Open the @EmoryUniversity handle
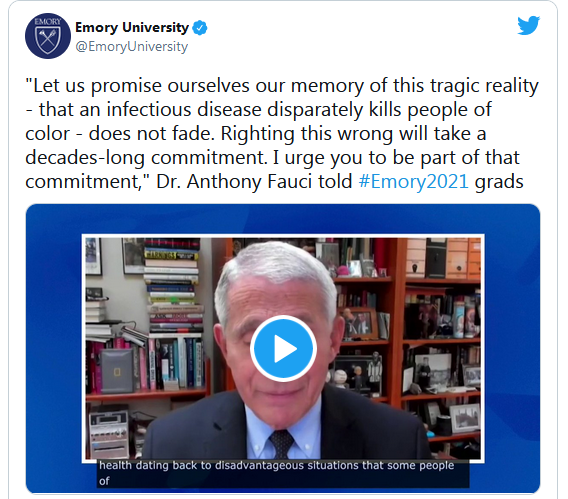This screenshot has height=499, width=568. (131, 47)
